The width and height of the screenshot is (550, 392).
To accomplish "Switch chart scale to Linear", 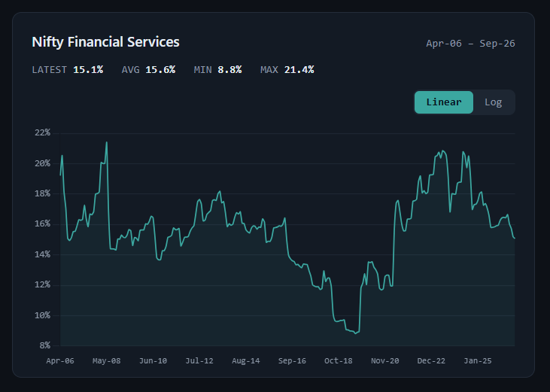I will point(444,102).
